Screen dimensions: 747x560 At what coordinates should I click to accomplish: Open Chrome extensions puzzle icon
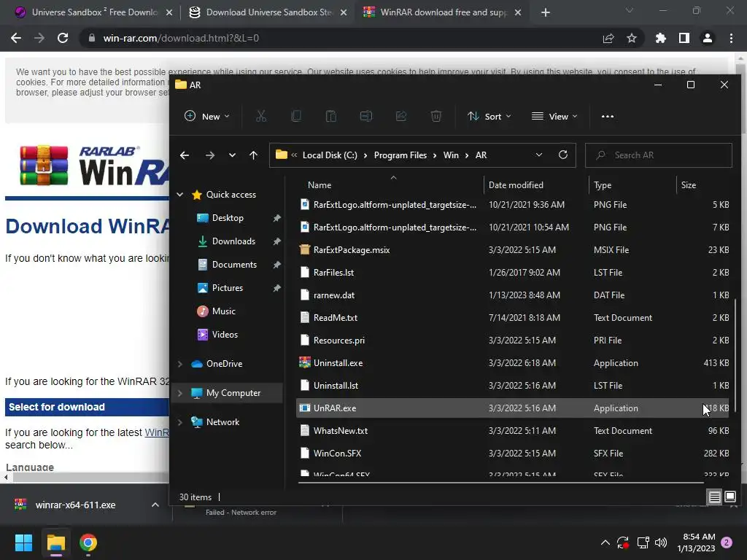pos(661,38)
